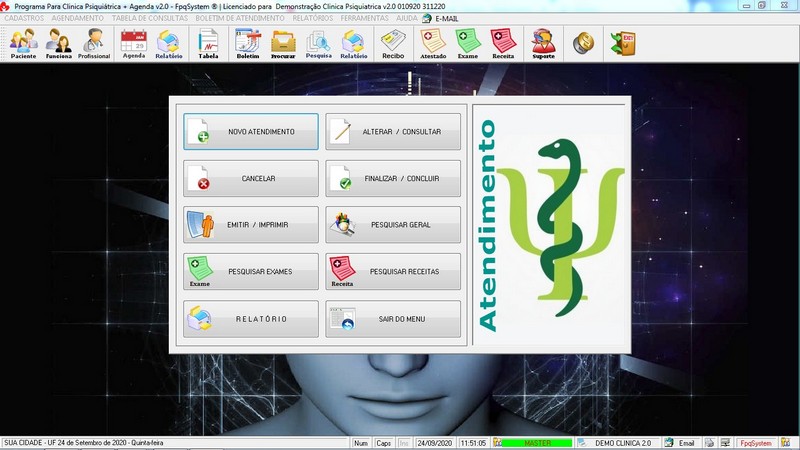Click the Atendimento psychology logo panel

tap(551, 225)
